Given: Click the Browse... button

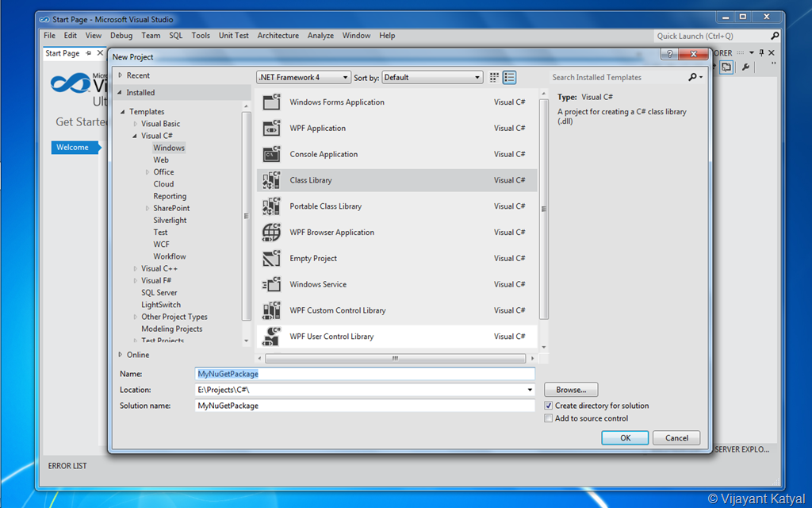Looking at the screenshot, I should (571, 390).
